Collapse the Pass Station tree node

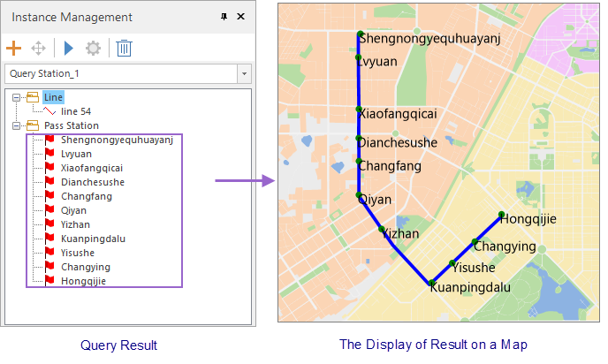pyautogui.click(x=16, y=125)
